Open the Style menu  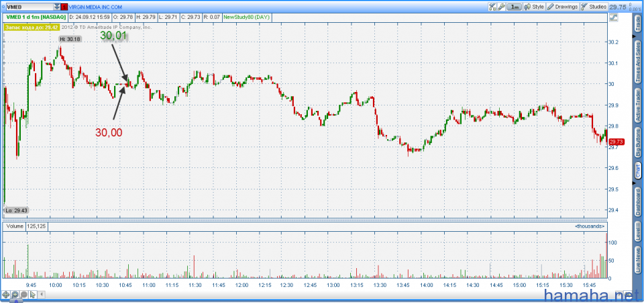pos(535,7)
